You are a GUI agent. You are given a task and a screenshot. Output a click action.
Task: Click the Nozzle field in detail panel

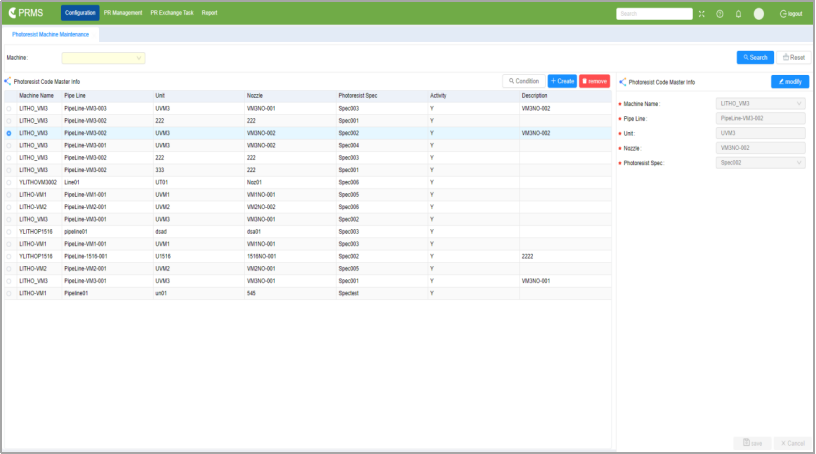coord(760,148)
